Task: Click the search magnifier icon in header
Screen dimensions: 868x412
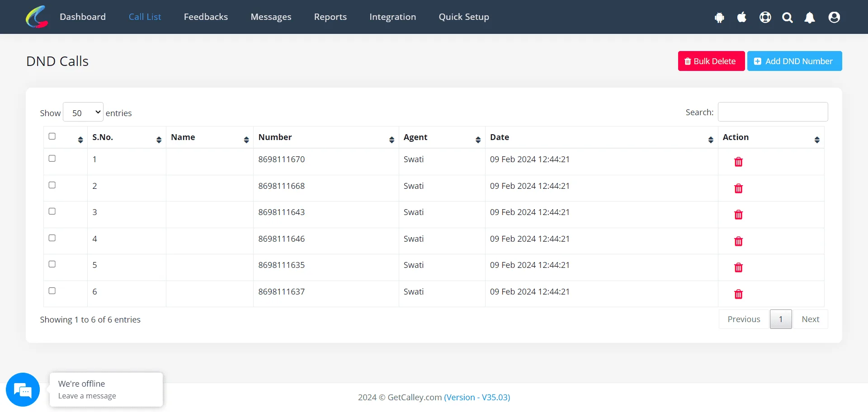Action: pos(788,18)
